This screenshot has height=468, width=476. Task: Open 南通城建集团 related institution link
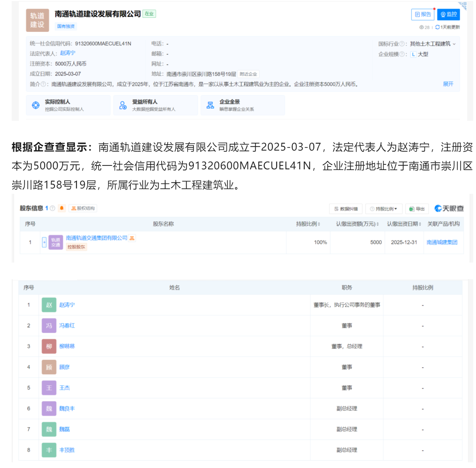coord(442,242)
